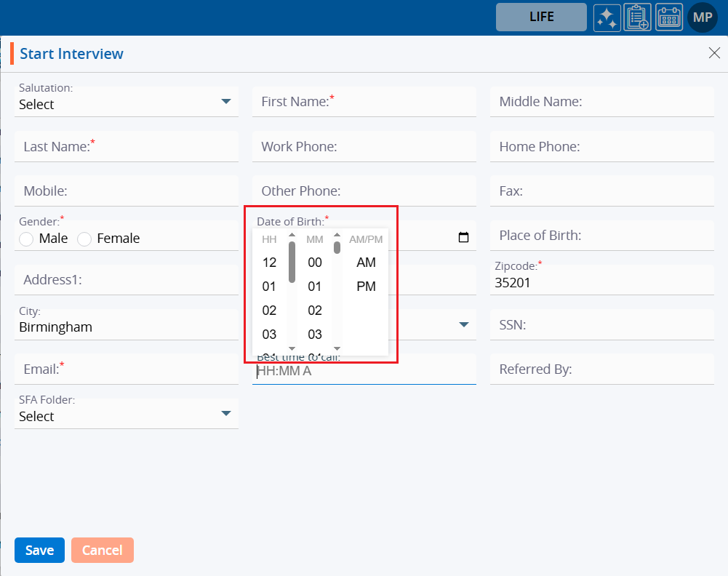This screenshot has width=728, height=576.
Task: Focus the First Name input field
Action: pos(364,102)
